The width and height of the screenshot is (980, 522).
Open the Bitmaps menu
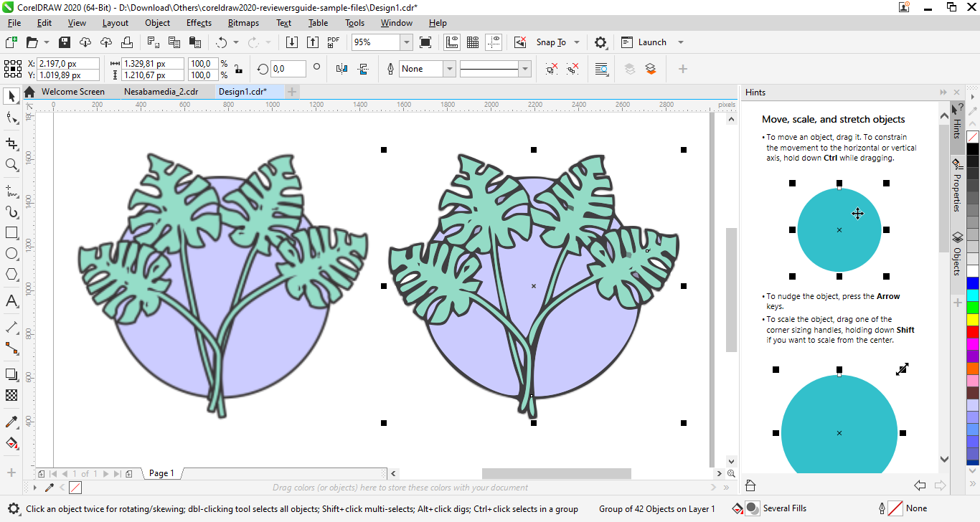click(243, 23)
